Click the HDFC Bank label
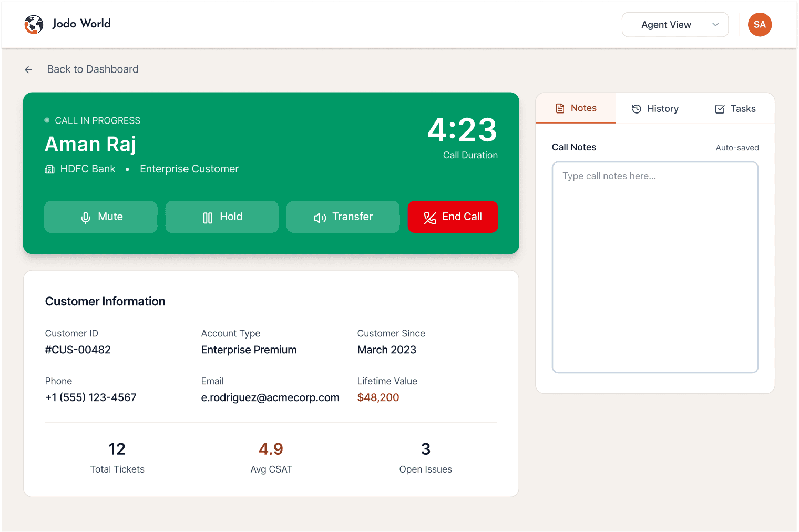This screenshot has height=532, width=799. click(x=88, y=169)
